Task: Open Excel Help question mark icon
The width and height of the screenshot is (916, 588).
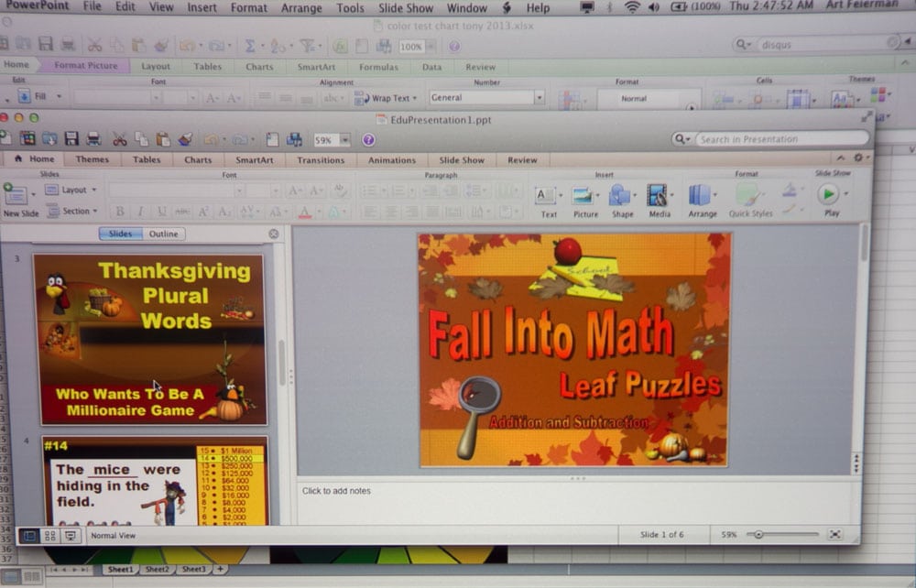Action: click(454, 46)
